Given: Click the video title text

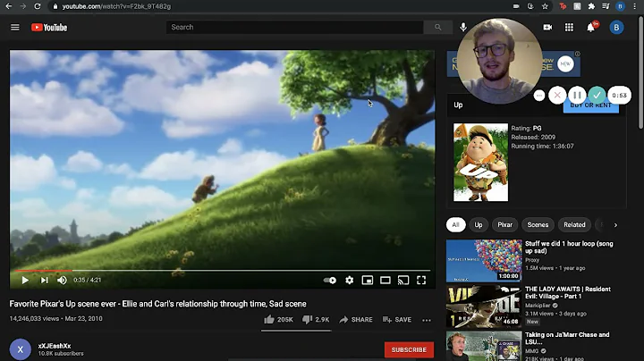Looking at the screenshot, I should 158,304.
